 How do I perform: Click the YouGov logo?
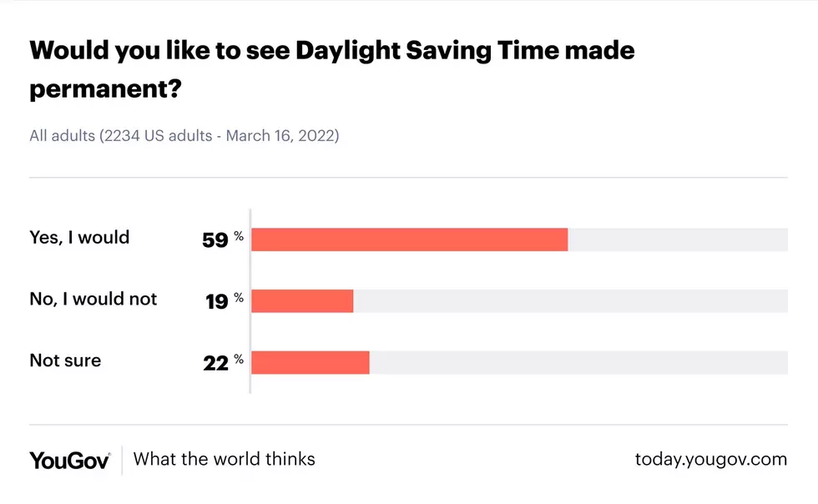coord(69,460)
